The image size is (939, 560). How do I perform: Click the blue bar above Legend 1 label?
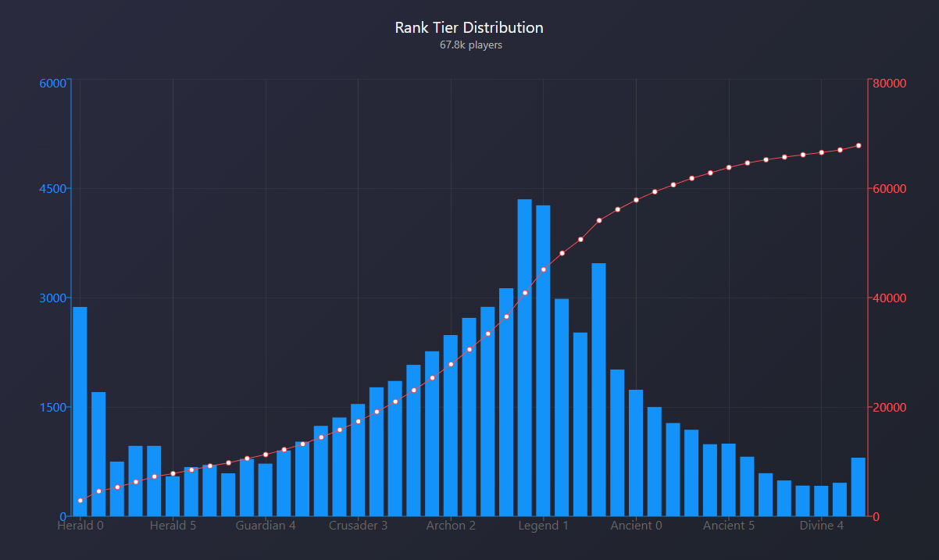pyautogui.click(x=543, y=361)
